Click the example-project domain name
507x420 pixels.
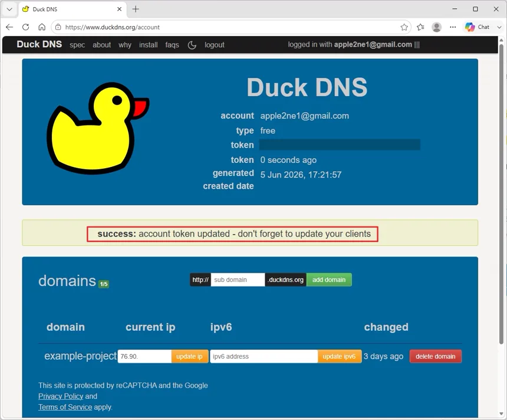(80, 356)
